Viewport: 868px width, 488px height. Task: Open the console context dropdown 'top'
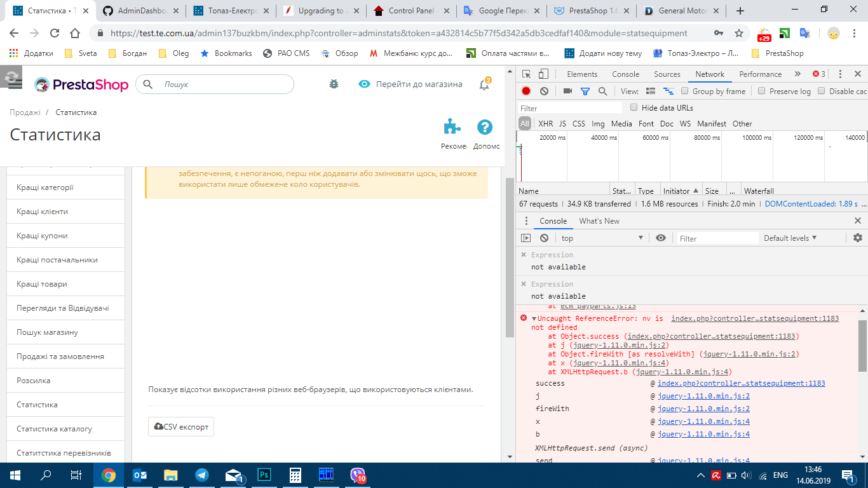coord(602,238)
